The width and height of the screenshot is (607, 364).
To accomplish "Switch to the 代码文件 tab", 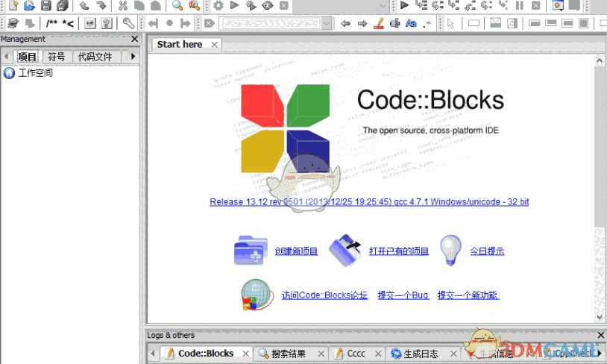I will click(x=95, y=57).
